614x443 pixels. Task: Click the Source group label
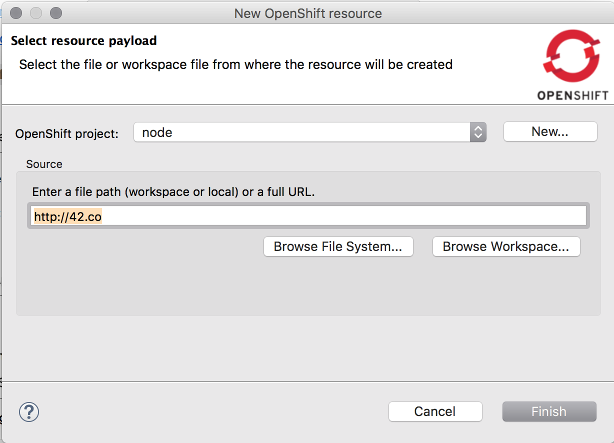tap(44, 163)
